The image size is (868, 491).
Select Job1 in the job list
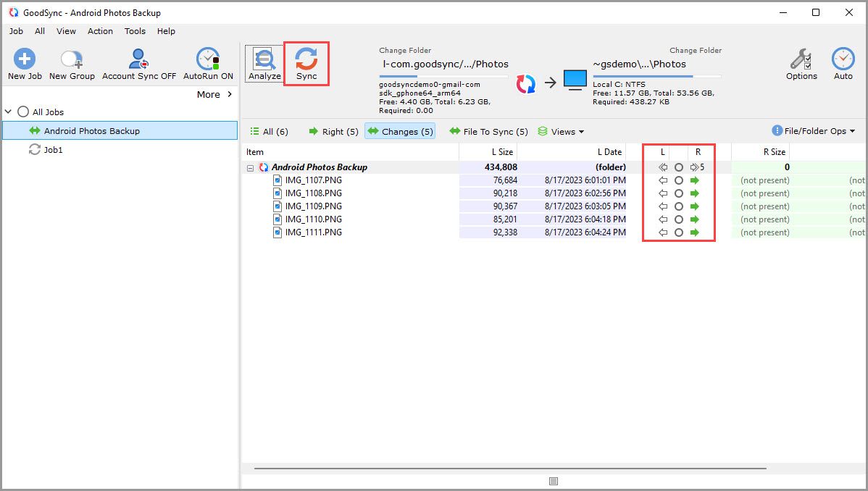pos(53,149)
